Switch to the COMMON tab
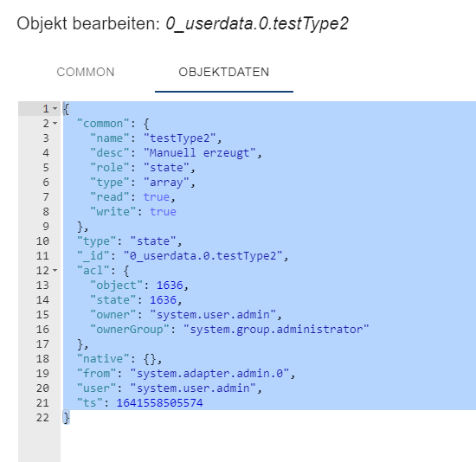This screenshot has height=462, width=476. 86,73
